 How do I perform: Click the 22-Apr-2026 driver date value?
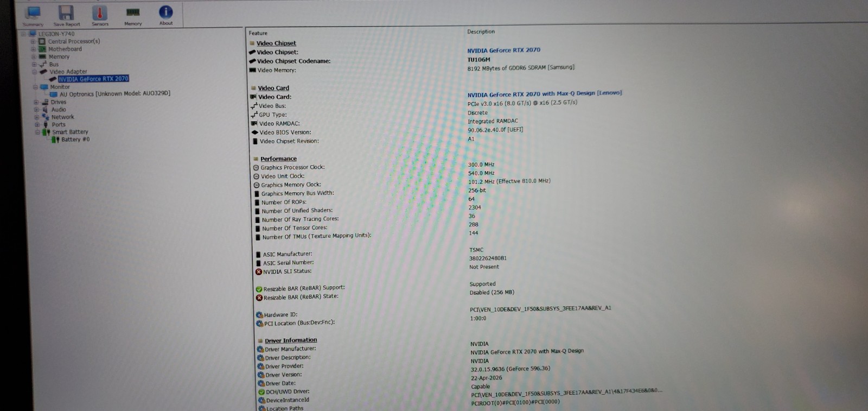[x=486, y=378]
